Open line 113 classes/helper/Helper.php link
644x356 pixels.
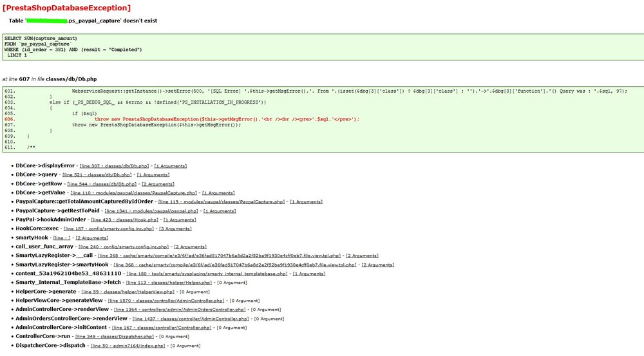tap(169, 283)
